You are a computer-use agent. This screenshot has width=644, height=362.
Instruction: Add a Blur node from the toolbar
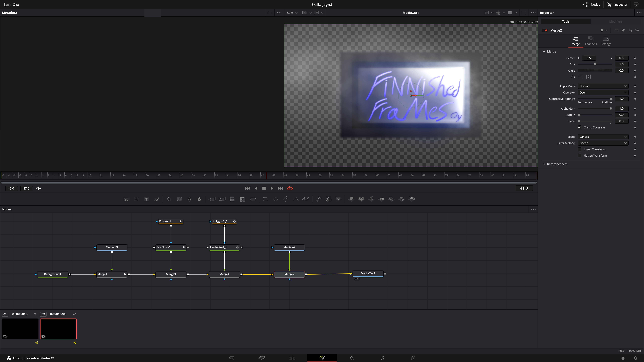pyautogui.click(x=199, y=199)
